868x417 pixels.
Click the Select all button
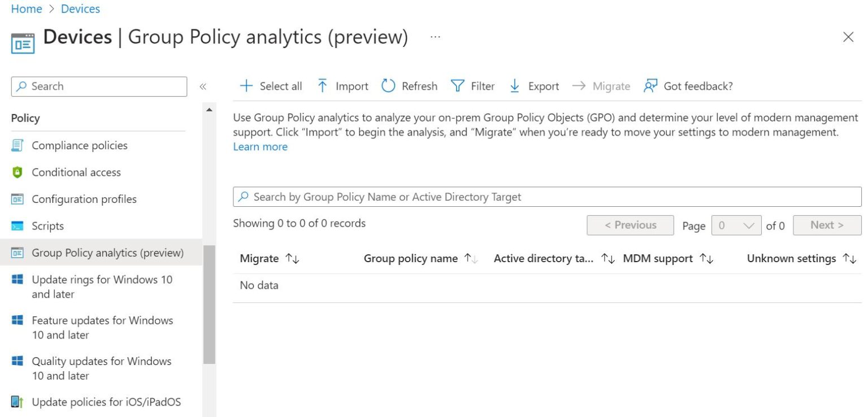pyautogui.click(x=271, y=86)
